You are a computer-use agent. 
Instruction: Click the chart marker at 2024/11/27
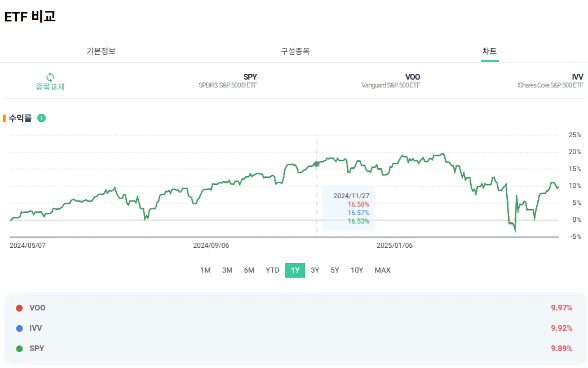pyautogui.click(x=316, y=164)
